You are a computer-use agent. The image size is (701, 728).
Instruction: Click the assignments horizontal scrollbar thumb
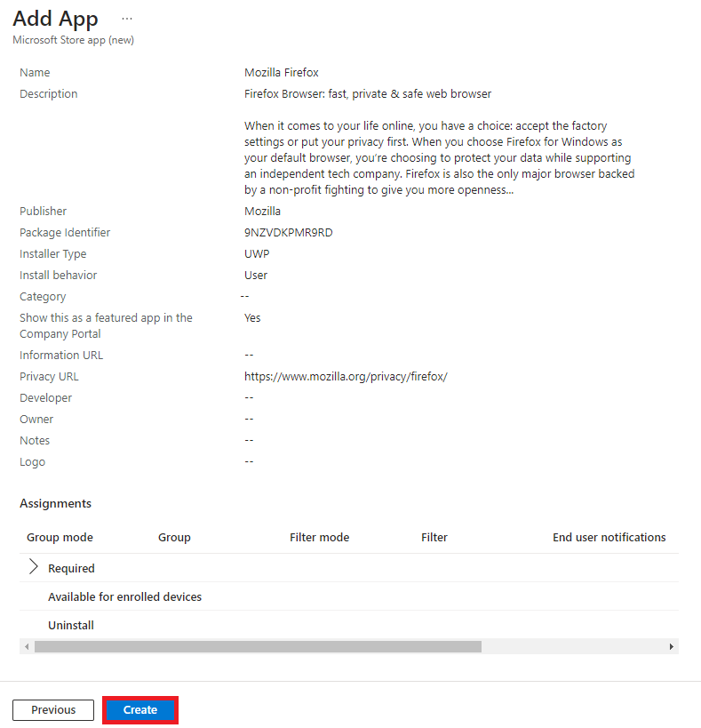pos(258,647)
